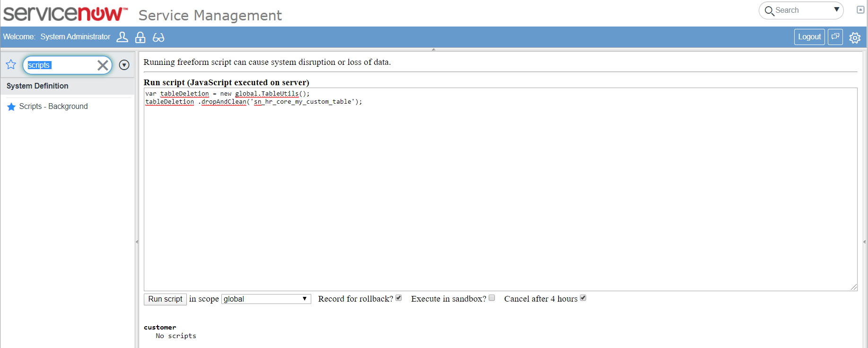This screenshot has height=348, width=868.
Task: Open the settings gear icon
Action: (855, 37)
